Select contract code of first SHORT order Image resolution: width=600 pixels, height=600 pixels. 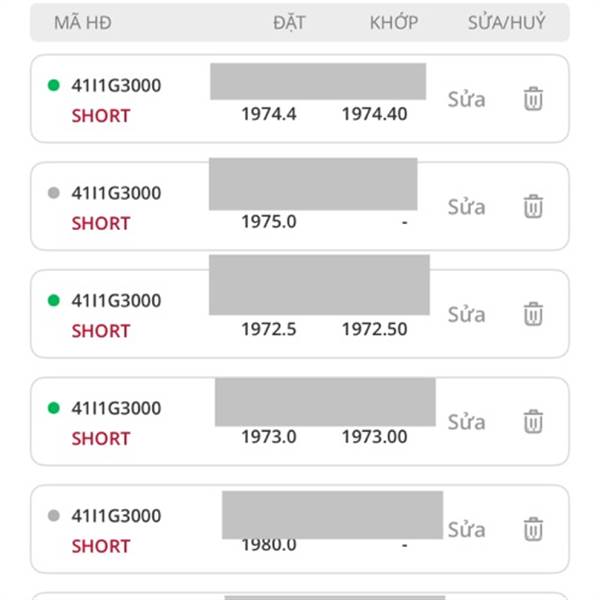tap(116, 85)
